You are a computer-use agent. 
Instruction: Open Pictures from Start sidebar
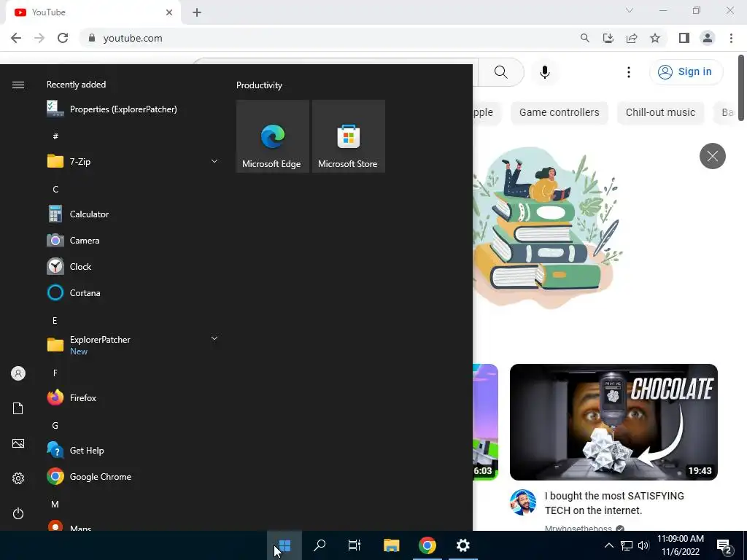pos(18,443)
